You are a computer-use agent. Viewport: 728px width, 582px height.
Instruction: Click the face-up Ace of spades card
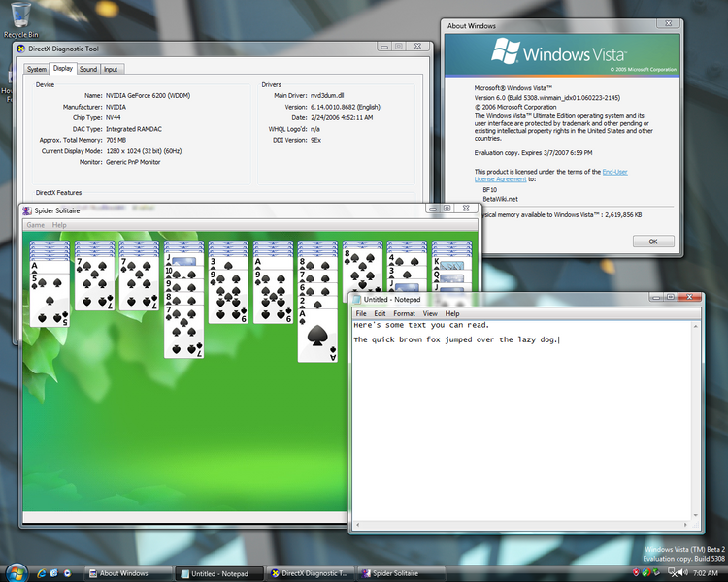coord(317,335)
